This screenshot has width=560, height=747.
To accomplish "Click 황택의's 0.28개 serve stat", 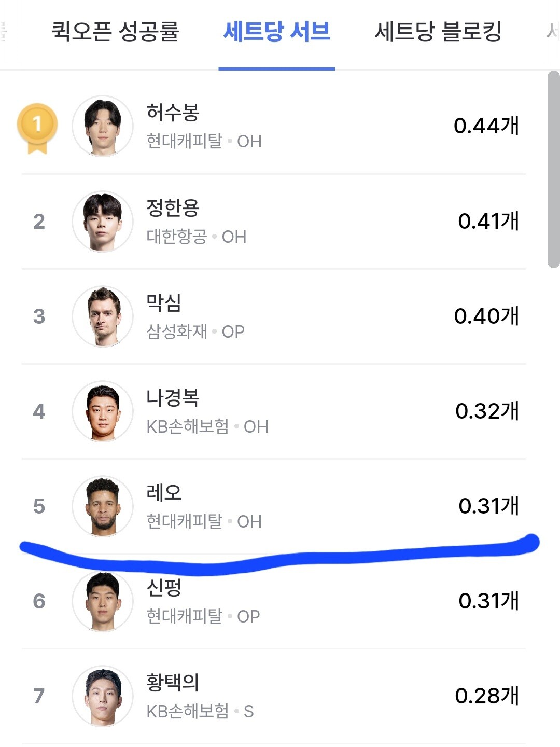I will (486, 696).
